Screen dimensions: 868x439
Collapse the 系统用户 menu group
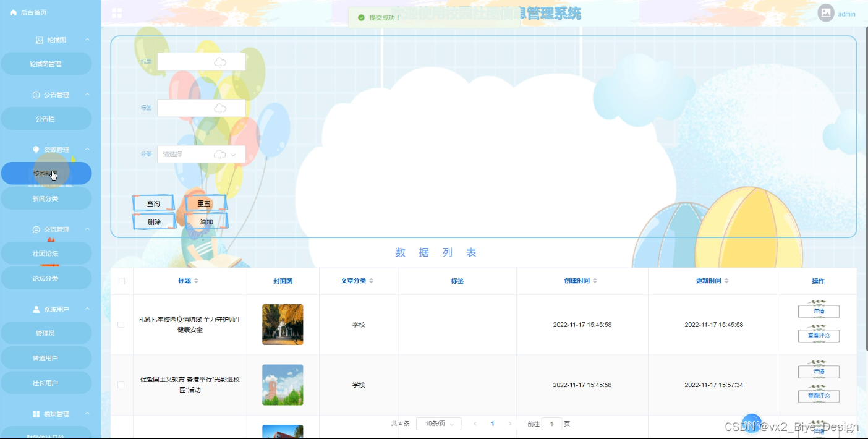(87, 309)
